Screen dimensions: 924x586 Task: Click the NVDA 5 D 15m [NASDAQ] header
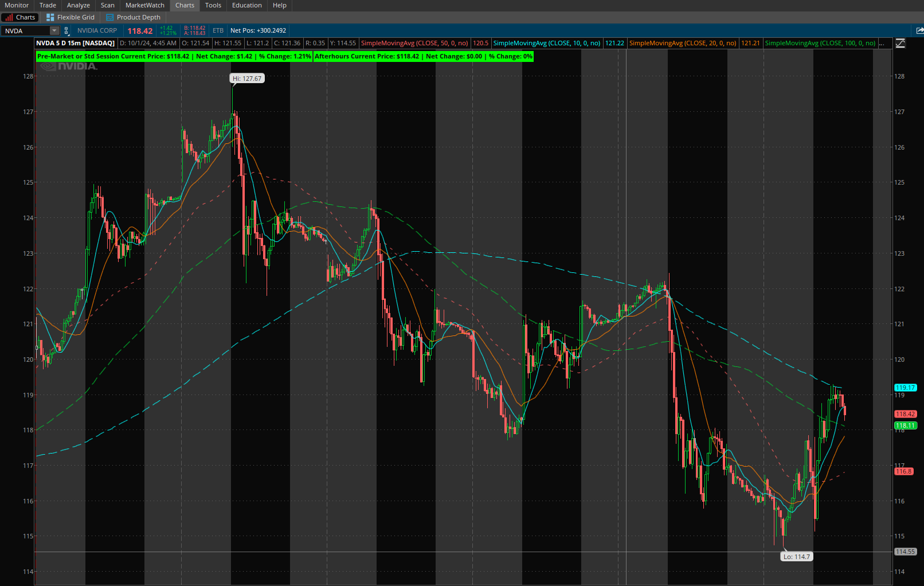pos(76,43)
